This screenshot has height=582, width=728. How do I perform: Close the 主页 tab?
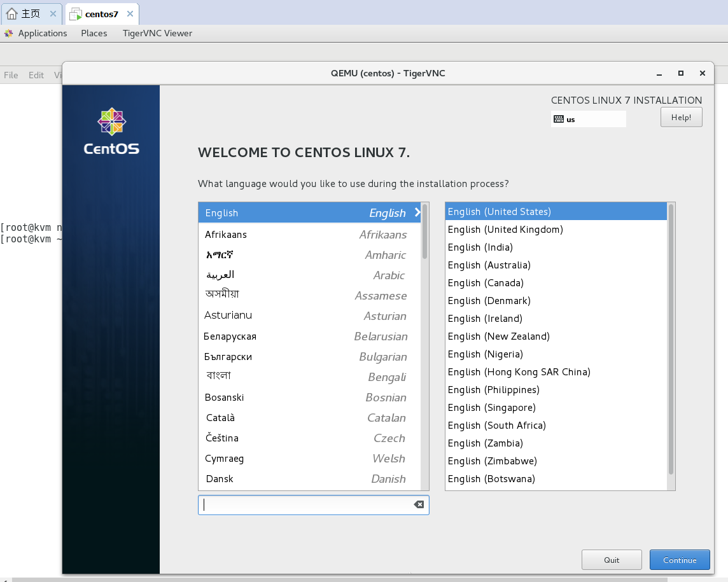click(x=53, y=14)
